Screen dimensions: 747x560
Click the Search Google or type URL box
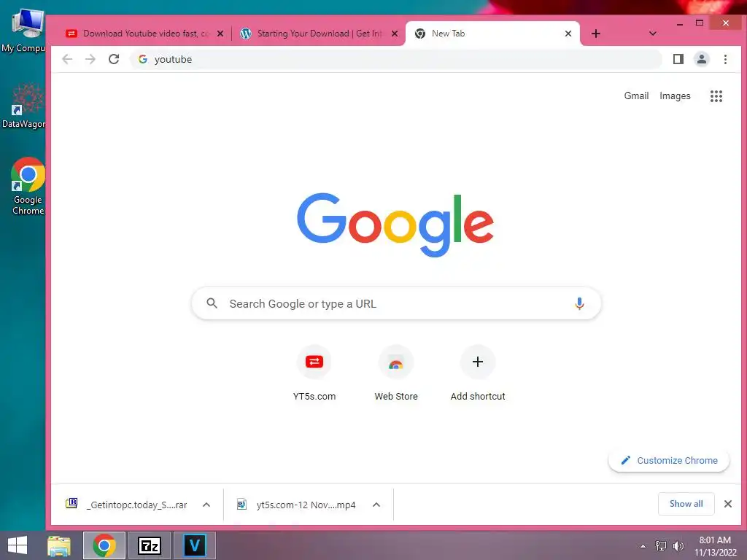click(x=396, y=303)
